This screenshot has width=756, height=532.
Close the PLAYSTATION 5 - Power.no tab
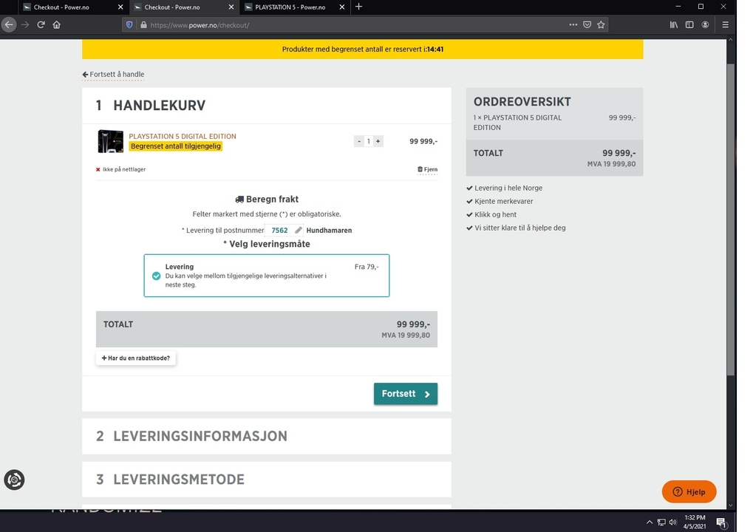coord(342,7)
